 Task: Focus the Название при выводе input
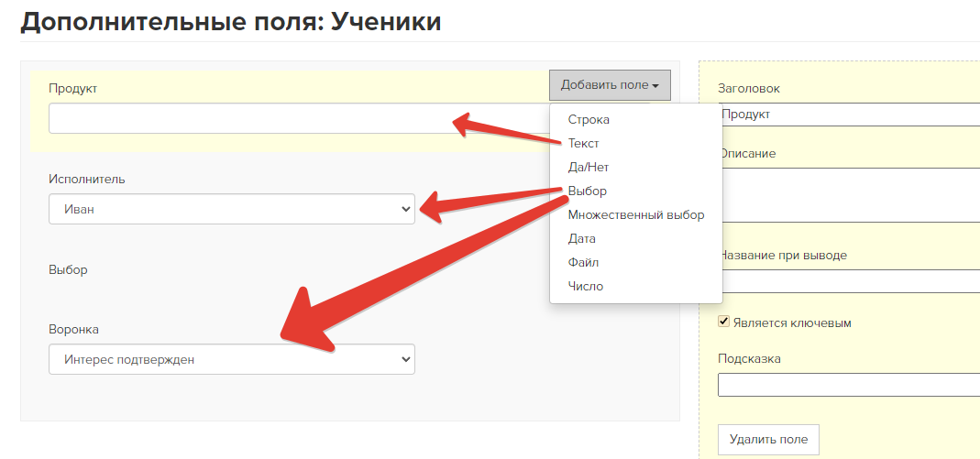point(849,281)
